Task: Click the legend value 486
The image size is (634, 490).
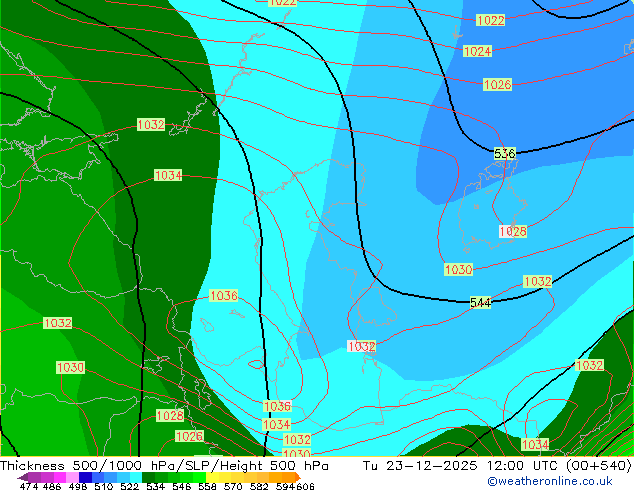Action: coord(52,486)
